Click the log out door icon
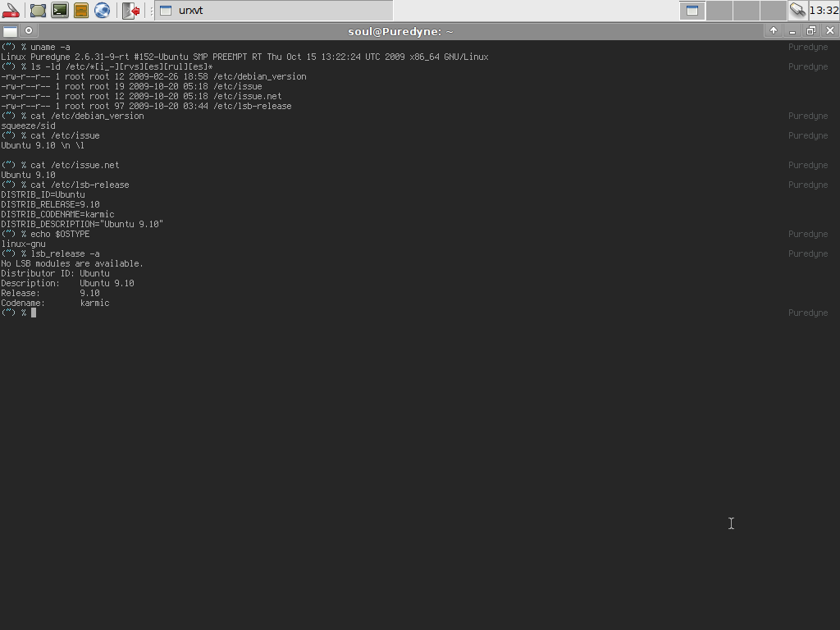840x630 pixels. 130,10
